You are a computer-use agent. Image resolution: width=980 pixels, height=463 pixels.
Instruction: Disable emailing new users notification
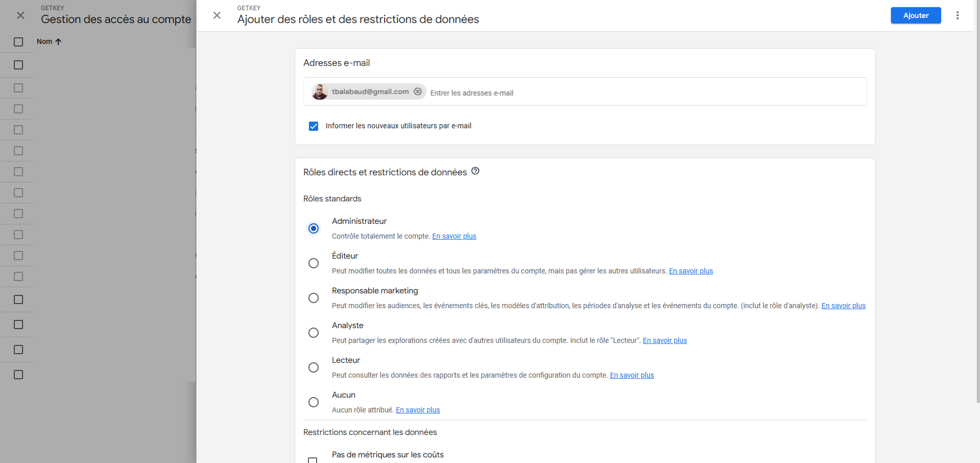(x=313, y=126)
